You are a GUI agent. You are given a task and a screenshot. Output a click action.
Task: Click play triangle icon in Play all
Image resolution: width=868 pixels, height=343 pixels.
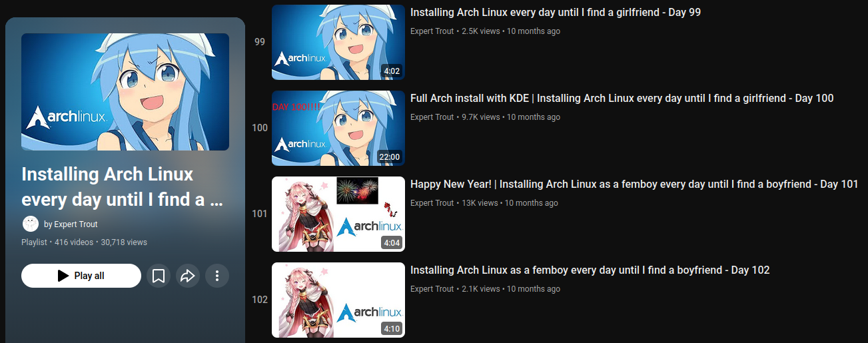tap(63, 276)
